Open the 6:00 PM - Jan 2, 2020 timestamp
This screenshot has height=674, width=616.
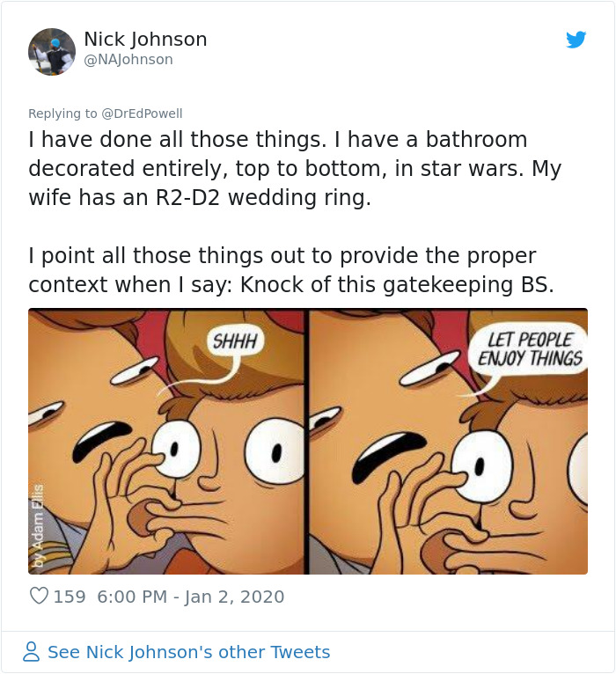click(x=191, y=597)
